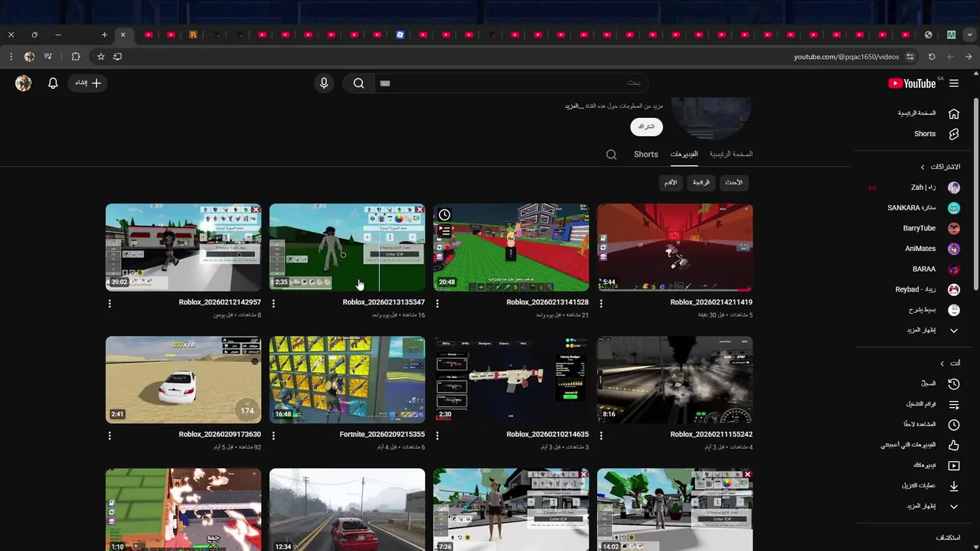This screenshot has height=551, width=980.
Task: Click the page vertical scrollbar
Action: pos(975,194)
